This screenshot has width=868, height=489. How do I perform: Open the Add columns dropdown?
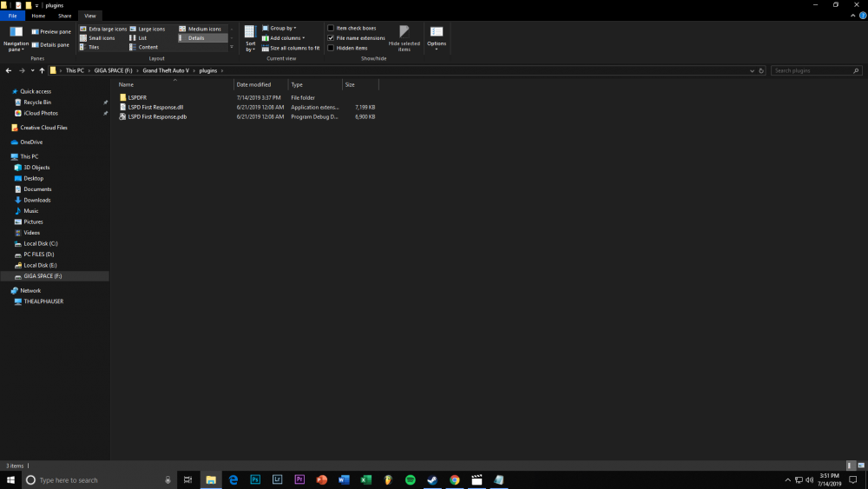(283, 38)
